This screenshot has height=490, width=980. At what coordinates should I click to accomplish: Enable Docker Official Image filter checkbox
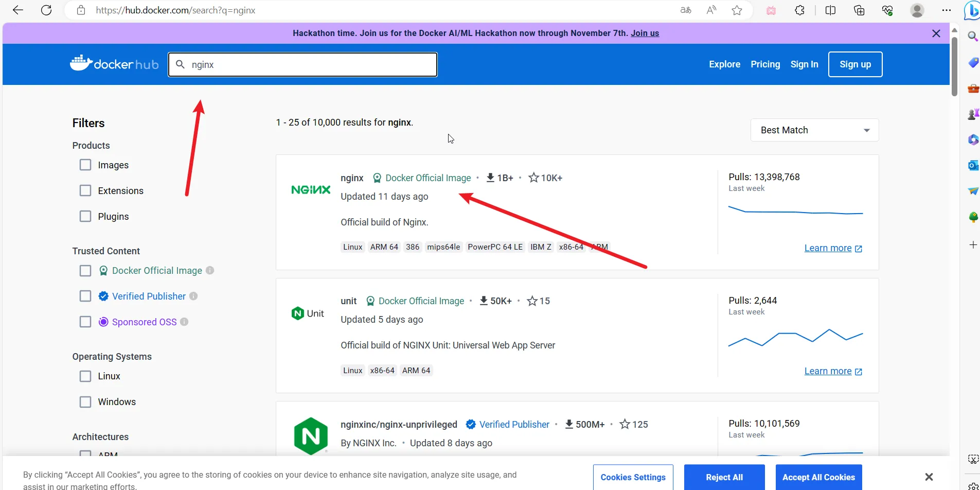[85, 271]
